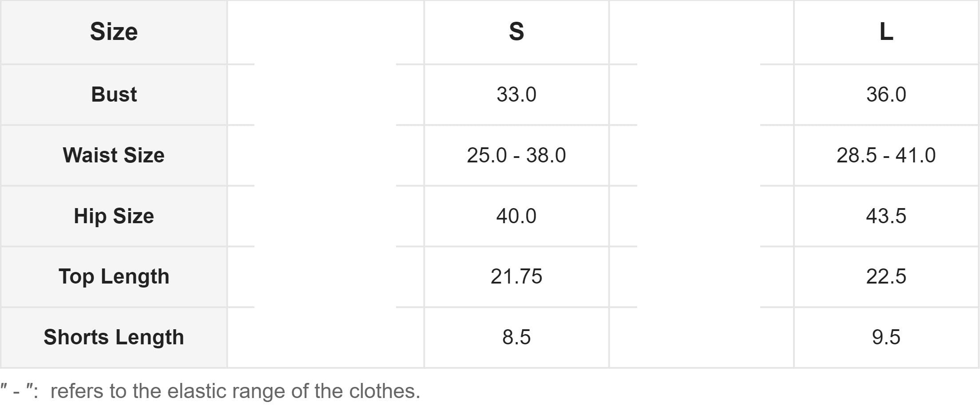Click the empty header cell between S and L

pos(701,32)
